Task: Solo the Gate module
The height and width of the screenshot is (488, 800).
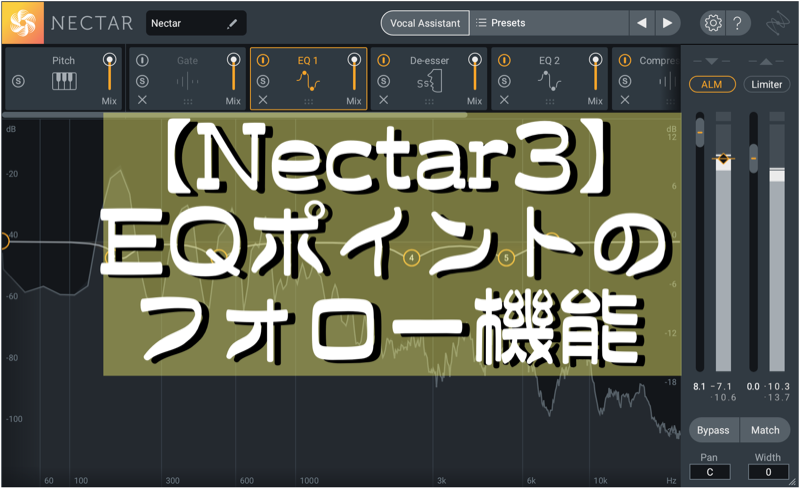Action: click(142, 81)
